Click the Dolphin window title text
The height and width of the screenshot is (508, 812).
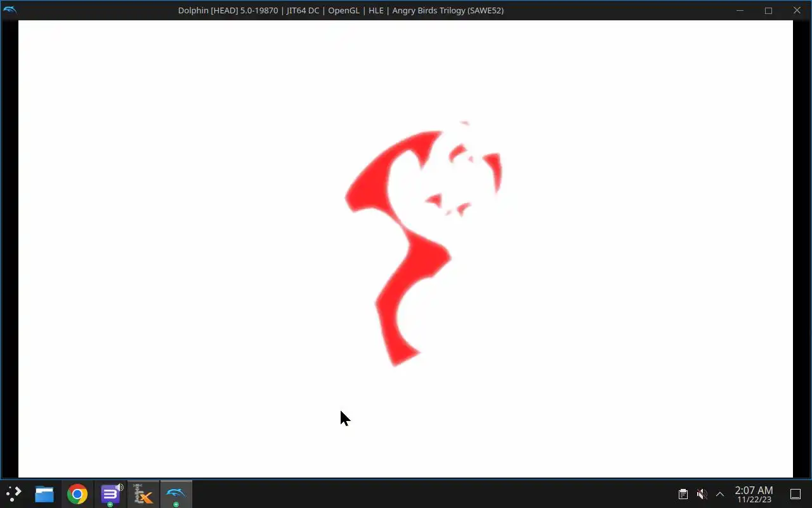341,10
